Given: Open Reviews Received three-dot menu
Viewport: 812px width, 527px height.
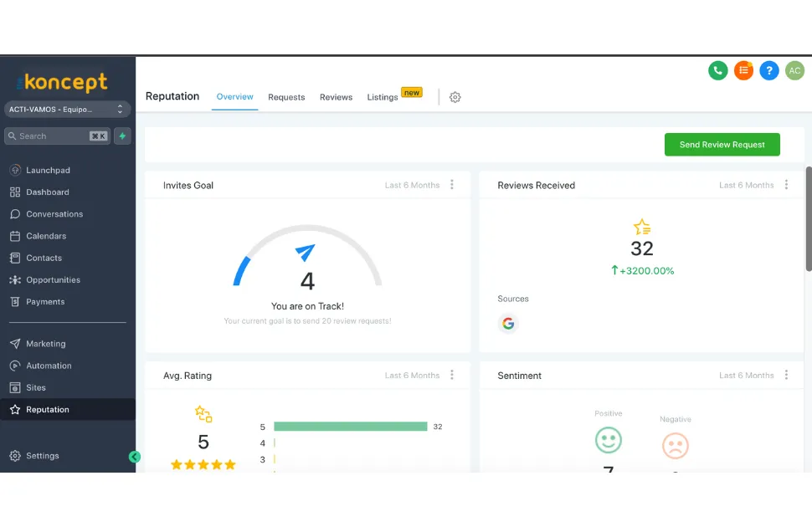Looking at the screenshot, I should [x=786, y=185].
